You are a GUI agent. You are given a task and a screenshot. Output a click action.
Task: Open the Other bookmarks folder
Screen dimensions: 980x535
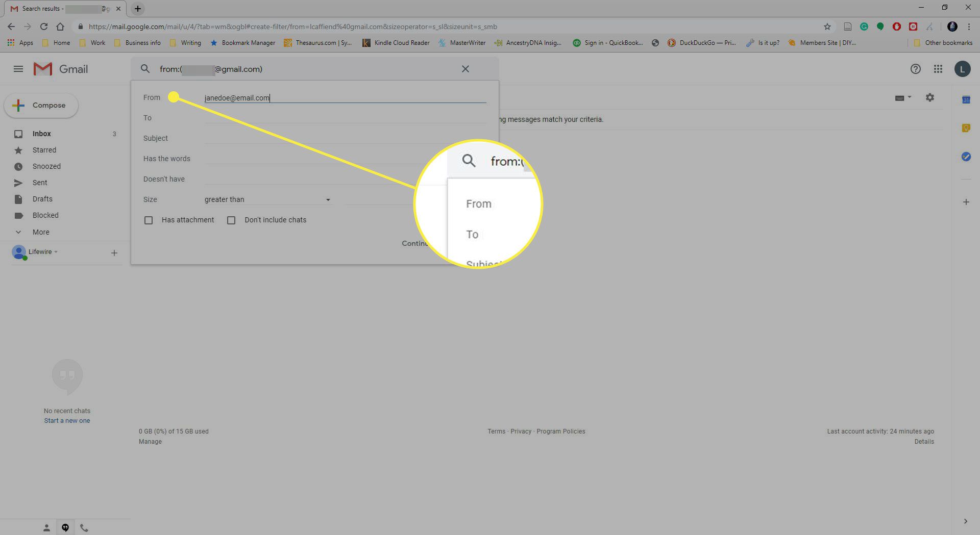(x=943, y=43)
